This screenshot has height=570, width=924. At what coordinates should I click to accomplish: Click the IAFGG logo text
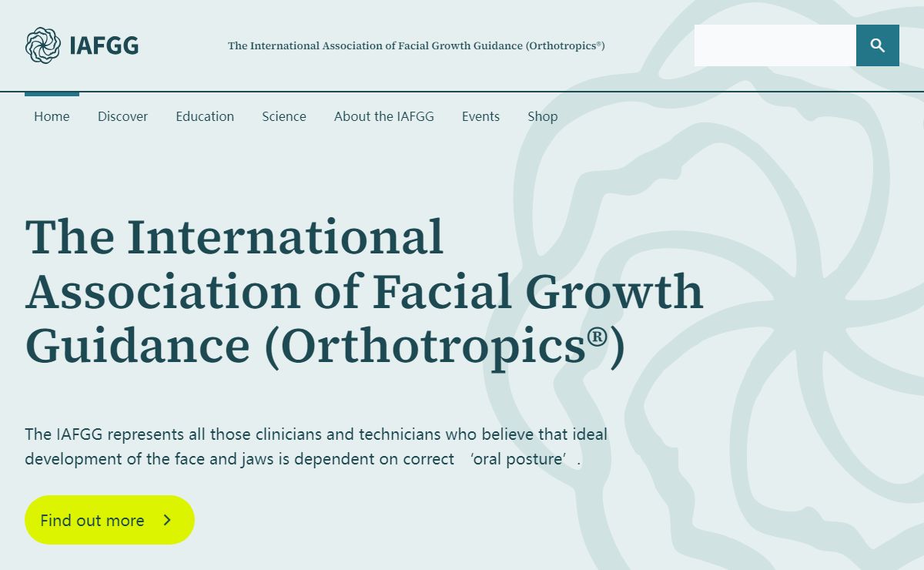pos(104,45)
